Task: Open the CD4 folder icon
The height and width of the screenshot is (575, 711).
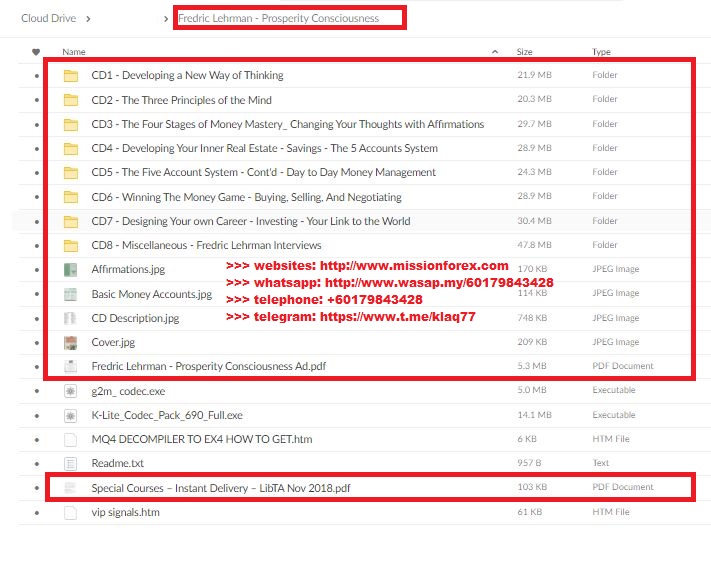Action: [71, 148]
